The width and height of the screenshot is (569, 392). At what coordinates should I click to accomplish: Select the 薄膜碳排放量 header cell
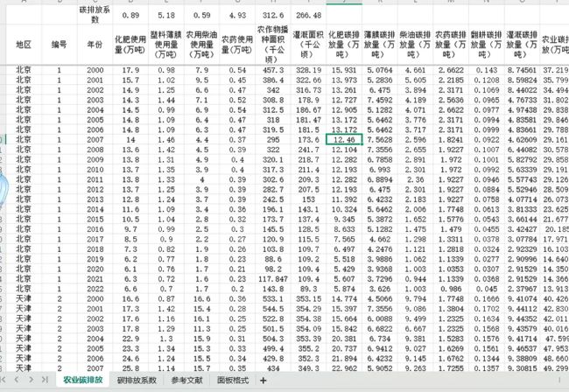coord(379,45)
